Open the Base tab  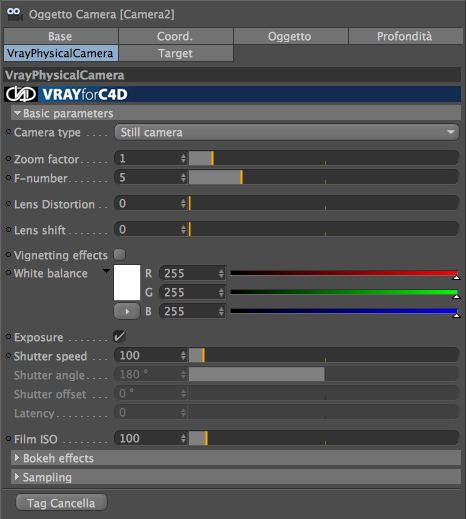[61, 36]
